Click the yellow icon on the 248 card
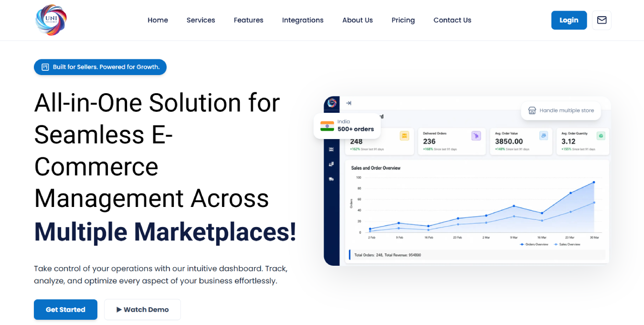The image size is (644, 325). coord(404,136)
